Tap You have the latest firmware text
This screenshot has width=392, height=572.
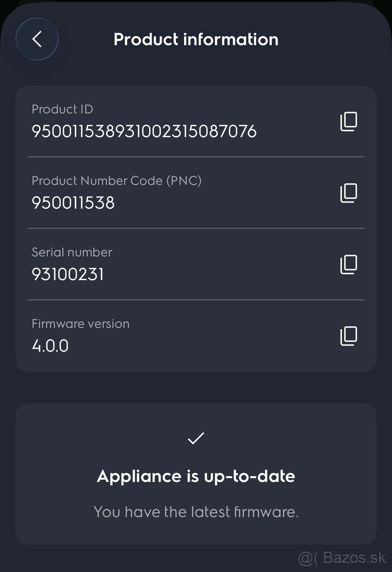196,512
